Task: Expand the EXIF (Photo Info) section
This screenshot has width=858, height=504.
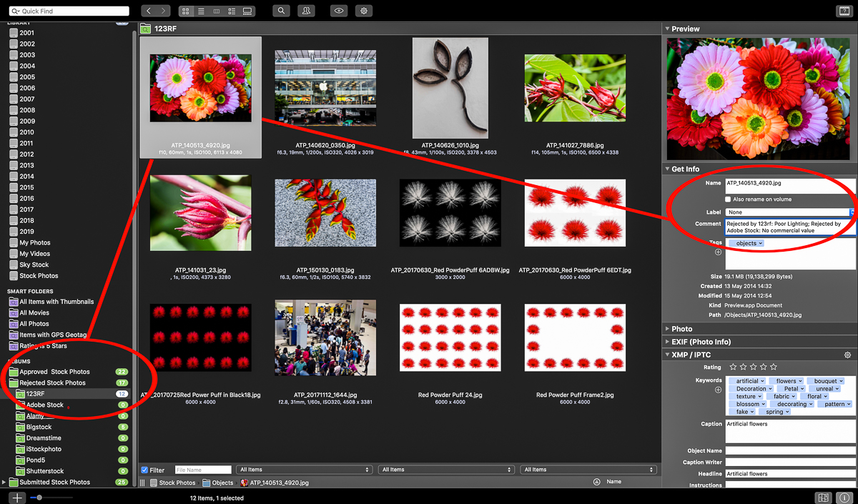Action: point(667,342)
